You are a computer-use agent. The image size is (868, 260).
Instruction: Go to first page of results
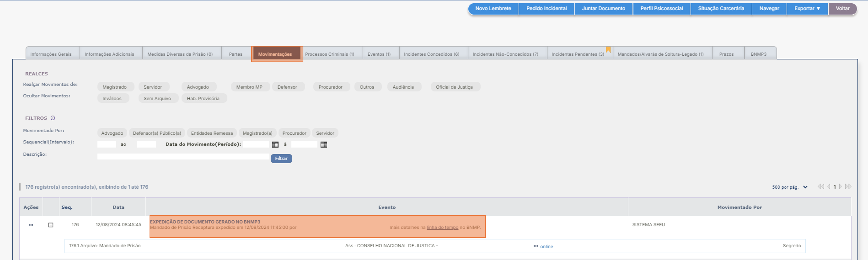pos(820,187)
